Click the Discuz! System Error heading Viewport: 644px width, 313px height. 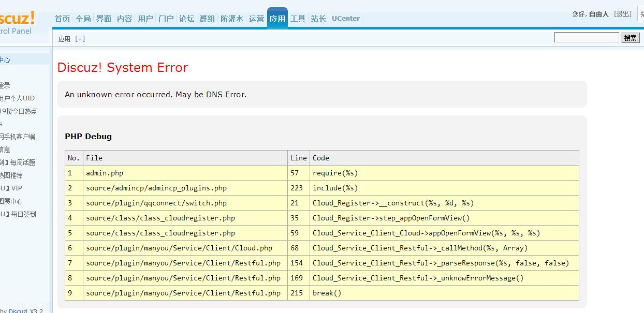123,67
